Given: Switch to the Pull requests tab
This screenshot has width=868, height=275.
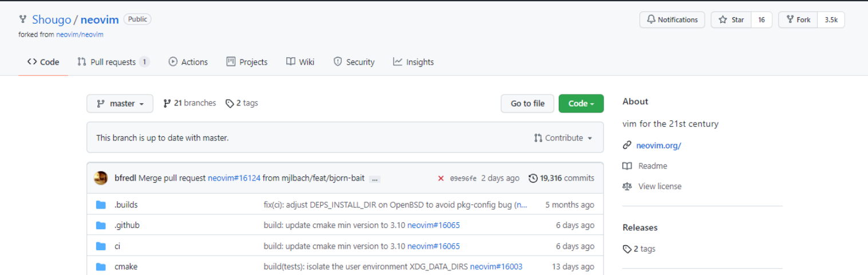Looking at the screenshot, I should coord(113,62).
